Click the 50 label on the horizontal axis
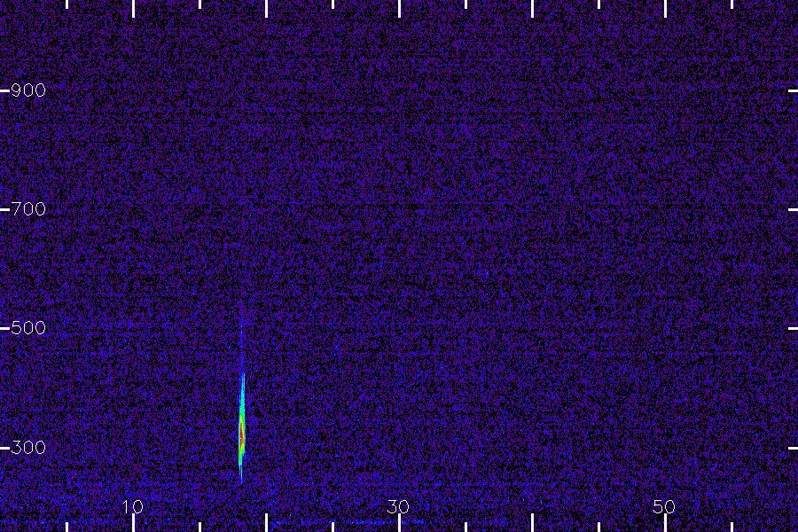Screen dimensions: 798x532 tap(664, 506)
